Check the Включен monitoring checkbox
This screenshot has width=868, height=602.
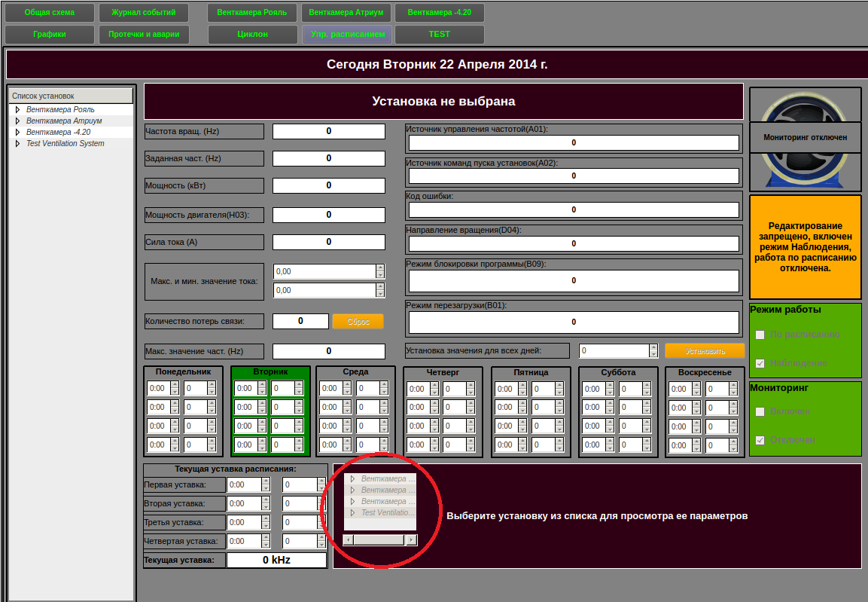click(760, 411)
